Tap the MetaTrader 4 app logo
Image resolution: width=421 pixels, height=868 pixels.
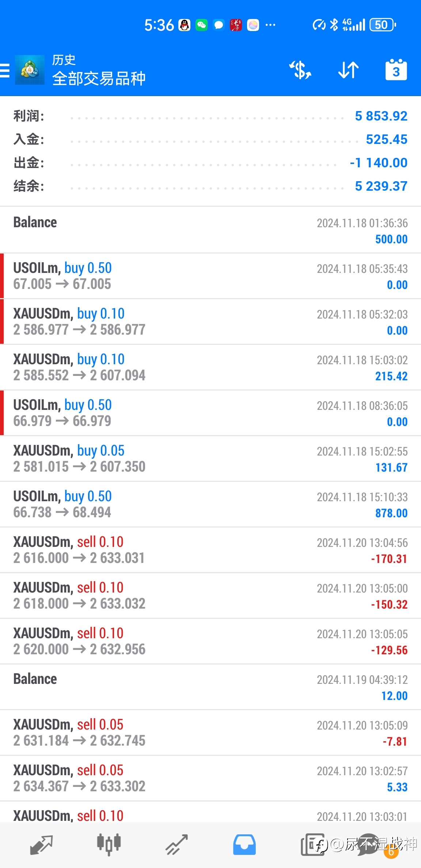(30, 70)
